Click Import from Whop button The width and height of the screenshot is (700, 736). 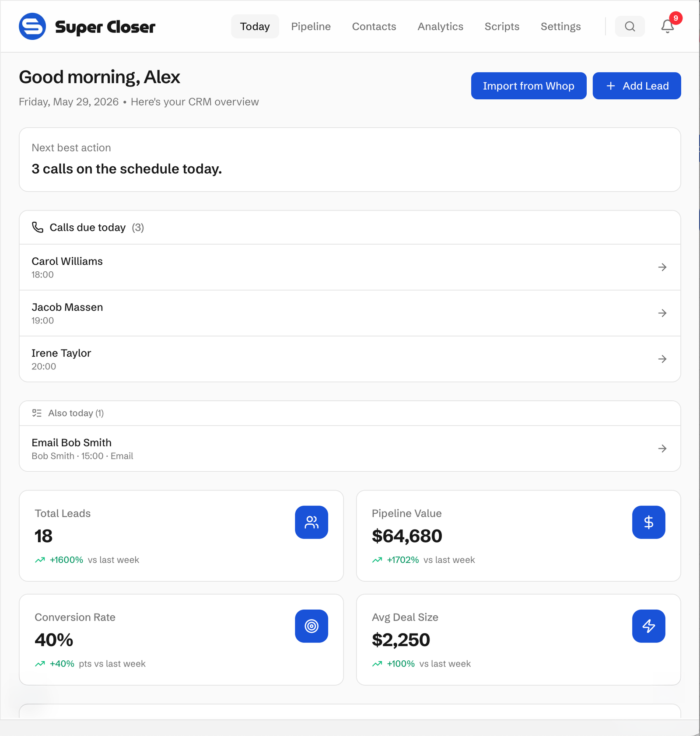(x=528, y=86)
